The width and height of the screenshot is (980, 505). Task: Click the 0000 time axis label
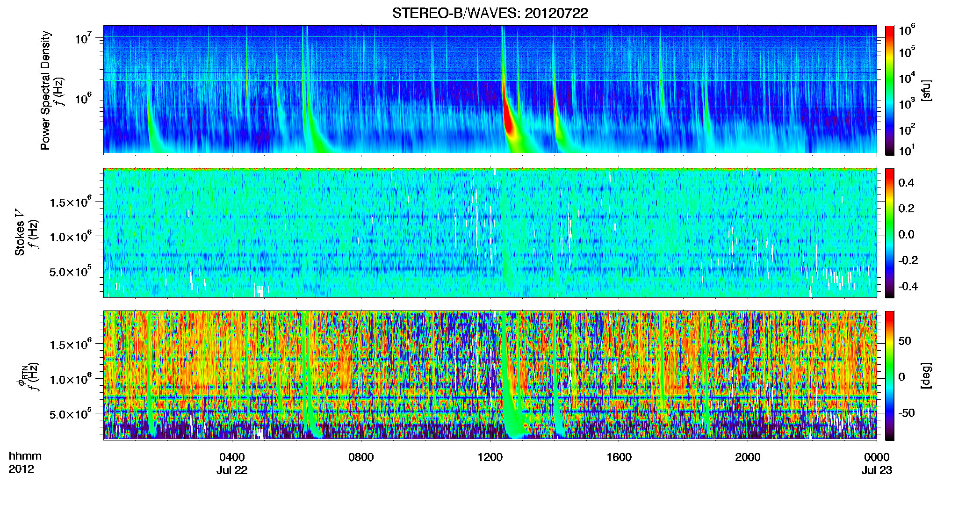(x=877, y=457)
